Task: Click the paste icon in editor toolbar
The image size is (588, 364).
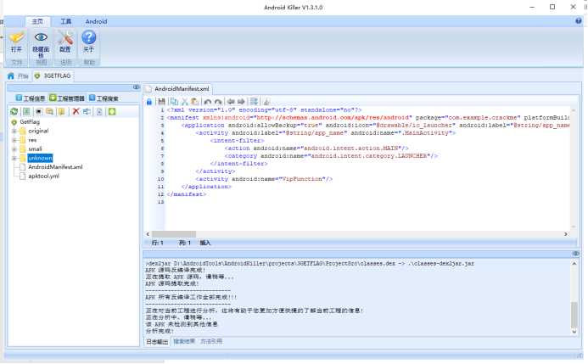Action: click(194, 102)
